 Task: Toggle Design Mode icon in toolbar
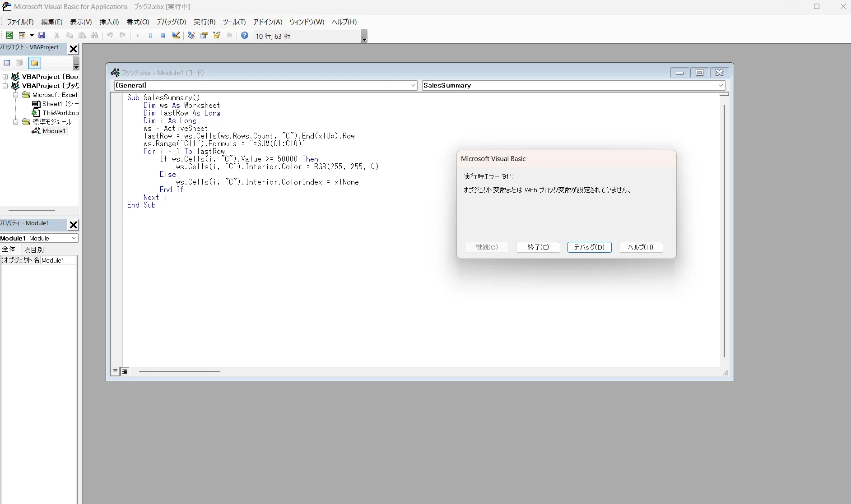pyautogui.click(x=176, y=35)
